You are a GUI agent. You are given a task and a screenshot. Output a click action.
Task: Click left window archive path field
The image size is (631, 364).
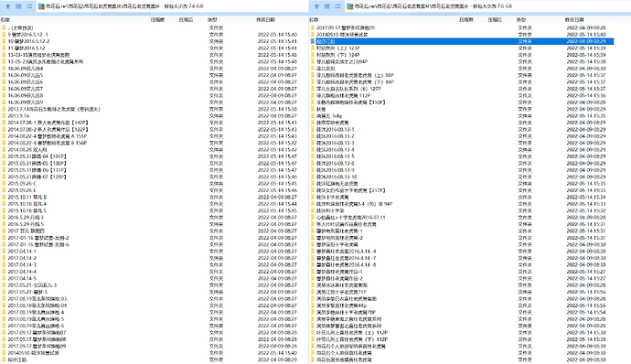click(x=173, y=6)
